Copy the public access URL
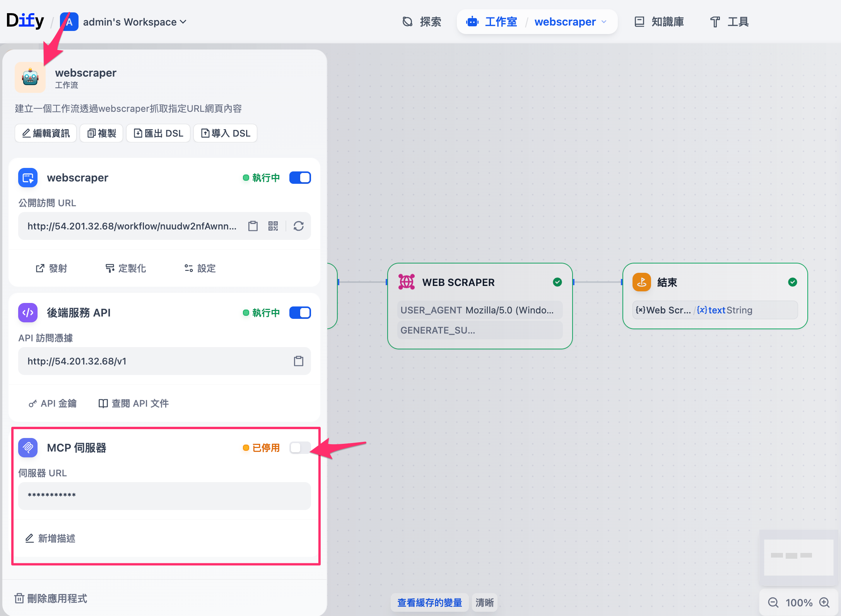841x616 pixels. 253,226
